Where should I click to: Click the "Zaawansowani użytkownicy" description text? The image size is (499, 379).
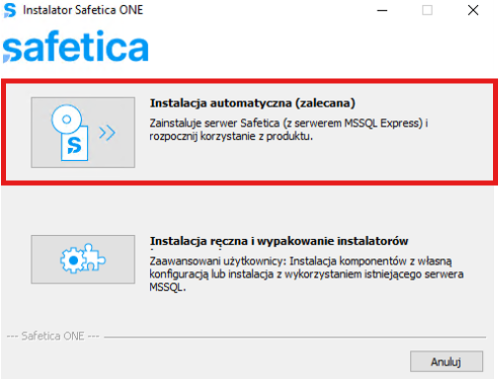pyautogui.click(x=306, y=274)
